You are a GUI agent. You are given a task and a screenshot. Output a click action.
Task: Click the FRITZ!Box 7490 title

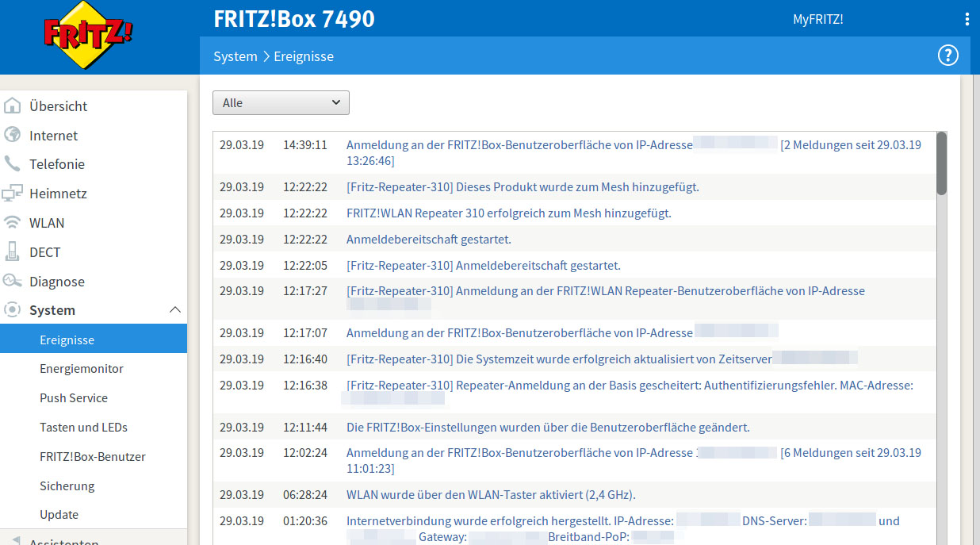[294, 19]
